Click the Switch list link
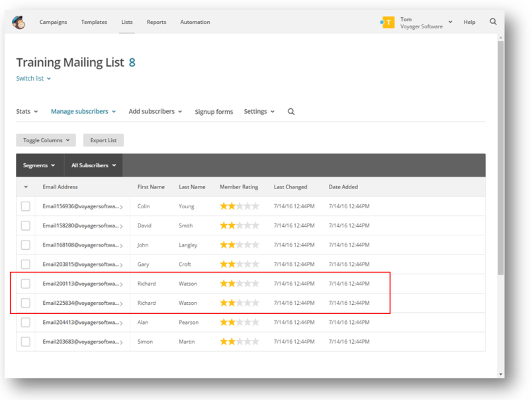532x400 pixels. 33,79
